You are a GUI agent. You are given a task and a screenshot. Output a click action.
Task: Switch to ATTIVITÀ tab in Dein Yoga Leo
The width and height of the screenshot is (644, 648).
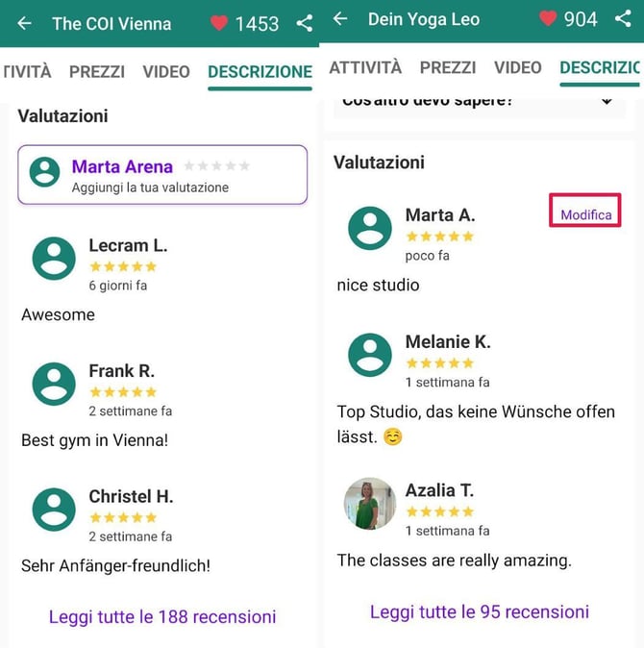pyautogui.click(x=365, y=67)
